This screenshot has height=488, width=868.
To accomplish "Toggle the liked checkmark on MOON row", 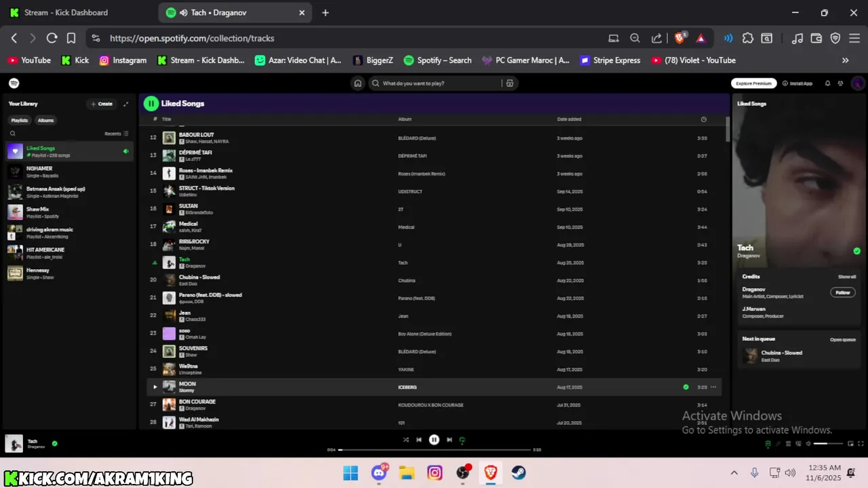I will (686, 387).
